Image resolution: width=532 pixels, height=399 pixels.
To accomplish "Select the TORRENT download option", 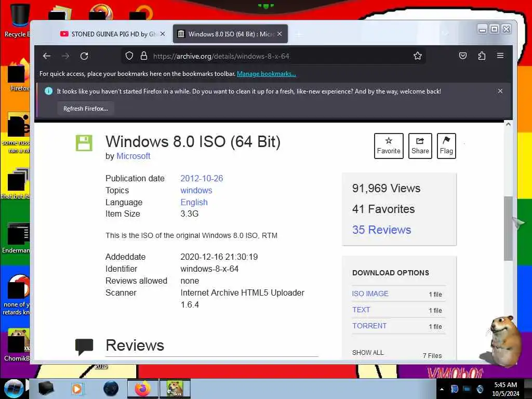I will coord(369,326).
